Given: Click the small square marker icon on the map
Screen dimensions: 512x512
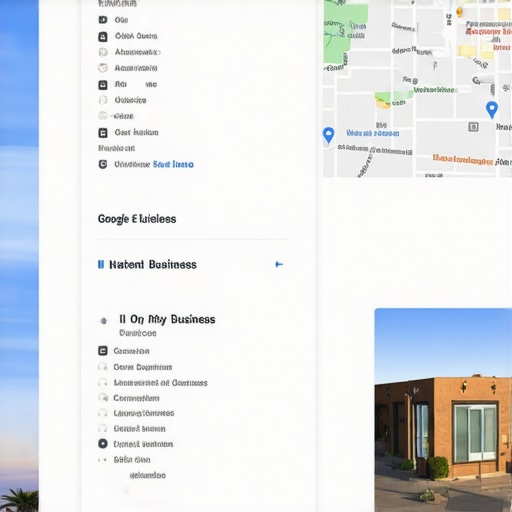Looking at the screenshot, I should click(x=473, y=127).
